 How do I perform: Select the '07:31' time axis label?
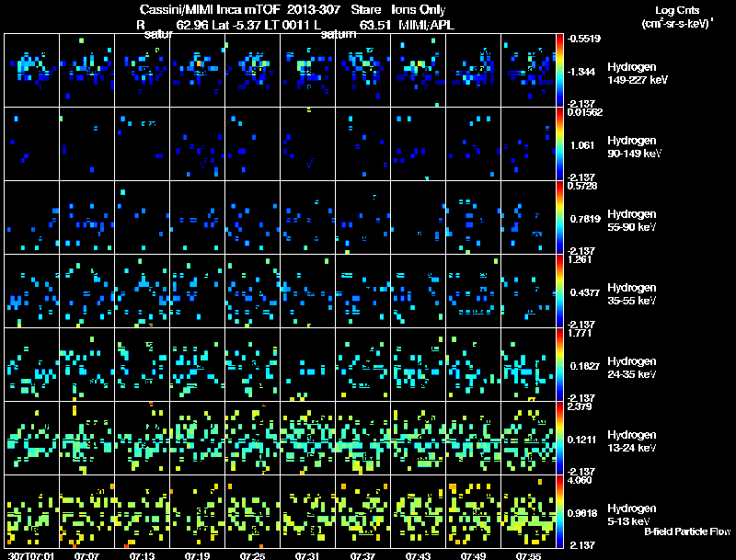307,555
